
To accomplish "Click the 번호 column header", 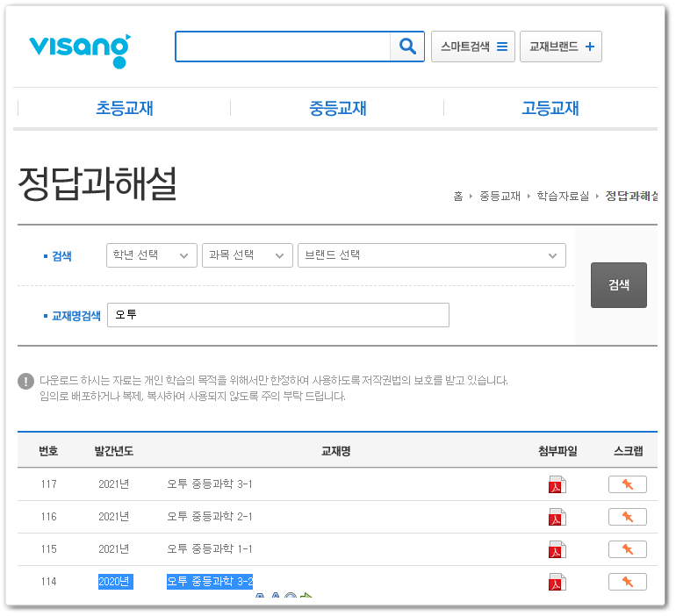I will (x=48, y=451).
